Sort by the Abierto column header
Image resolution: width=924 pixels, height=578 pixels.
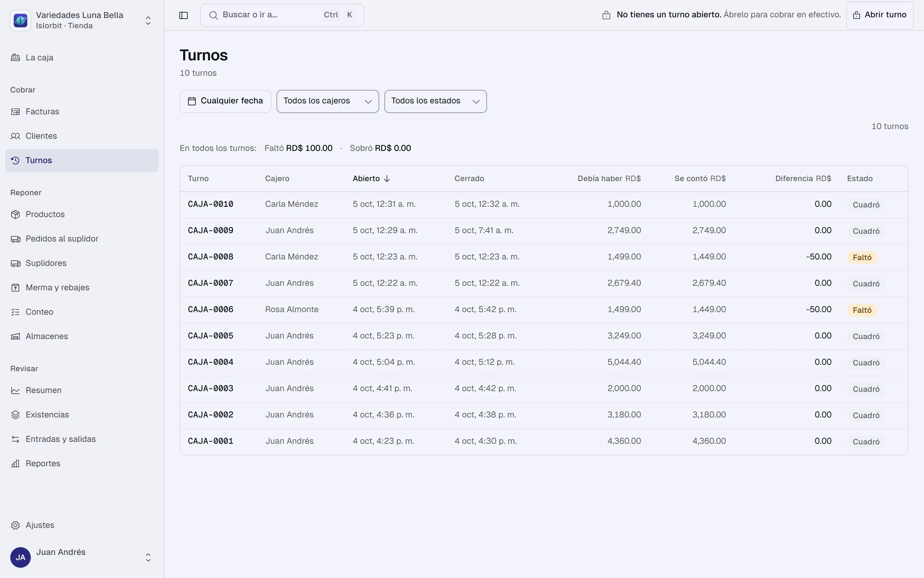click(371, 179)
